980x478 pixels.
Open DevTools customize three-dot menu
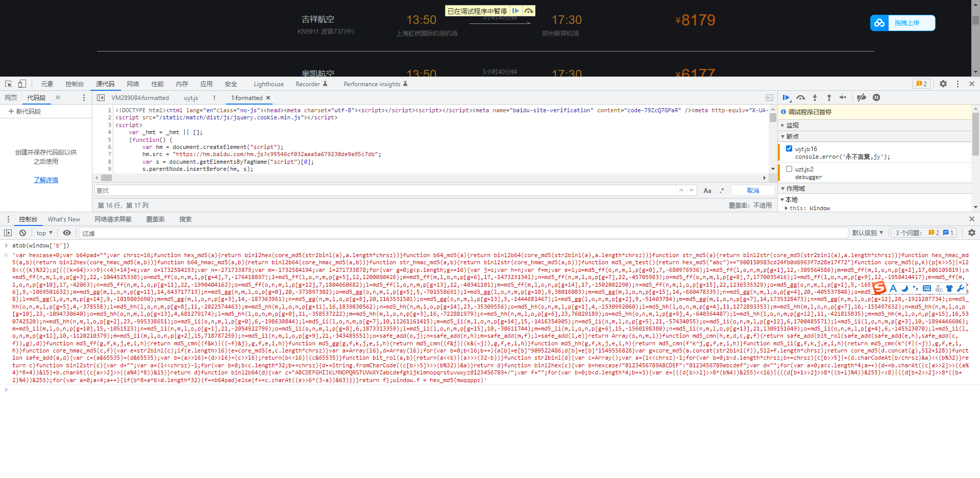(x=958, y=84)
